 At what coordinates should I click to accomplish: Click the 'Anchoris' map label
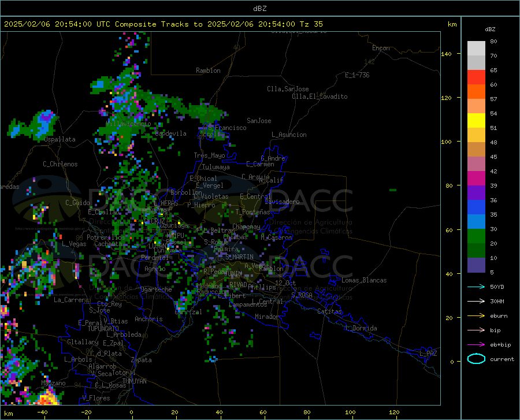pos(148,319)
